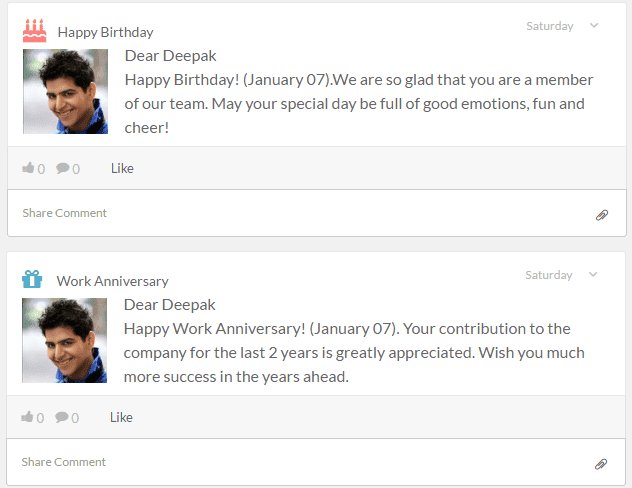Image resolution: width=632 pixels, height=488 pixels.
Task: Focus Share Comment field under Birthday post
Action: [317, 213]
